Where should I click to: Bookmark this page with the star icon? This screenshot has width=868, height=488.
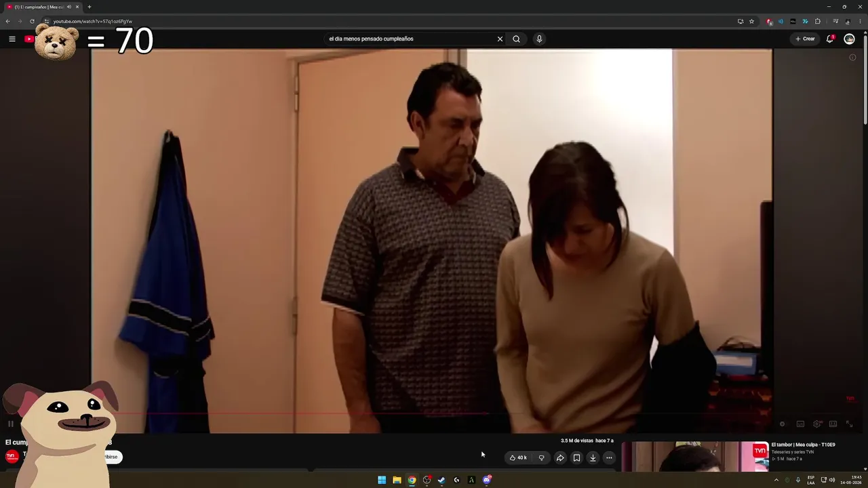click(751, 21)
